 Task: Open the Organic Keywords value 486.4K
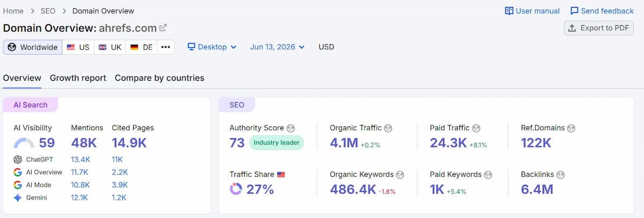[353, 189]
